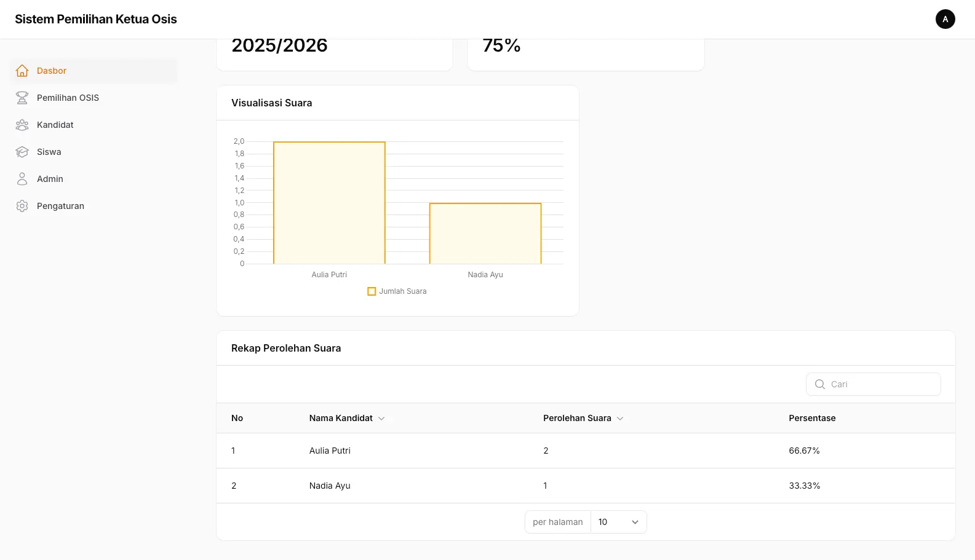
Task: Click the Pengaturan gear icon
Action: click(22, 206)
